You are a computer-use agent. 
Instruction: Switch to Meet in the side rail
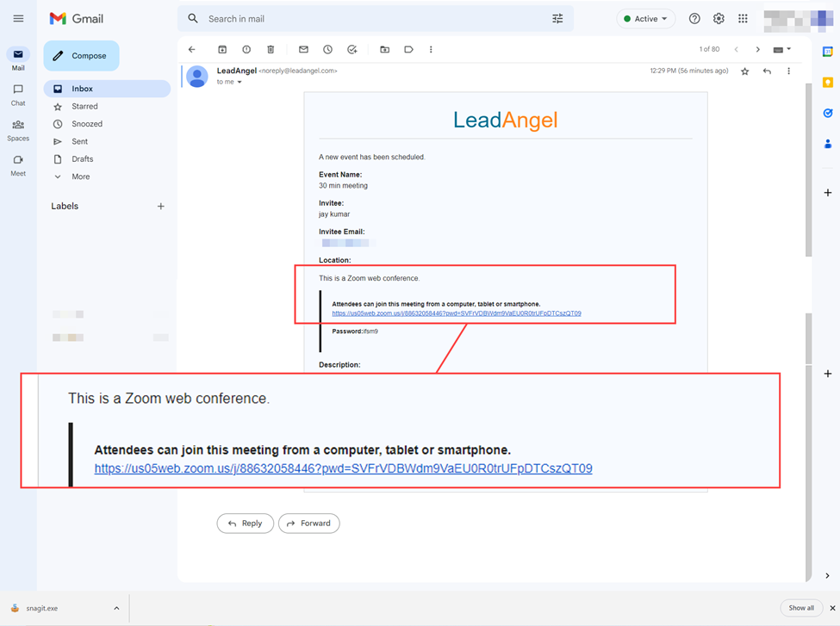18,165
